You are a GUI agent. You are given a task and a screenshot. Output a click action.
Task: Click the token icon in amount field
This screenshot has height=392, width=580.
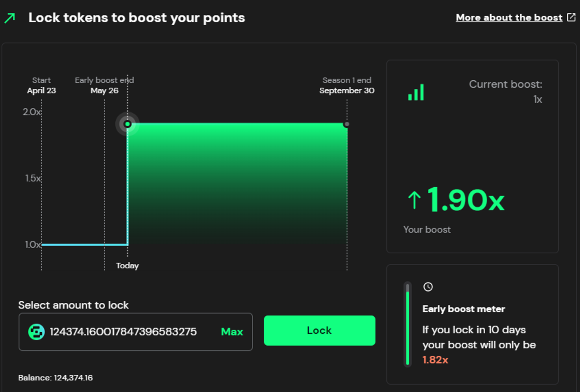[x=36, y=332]
